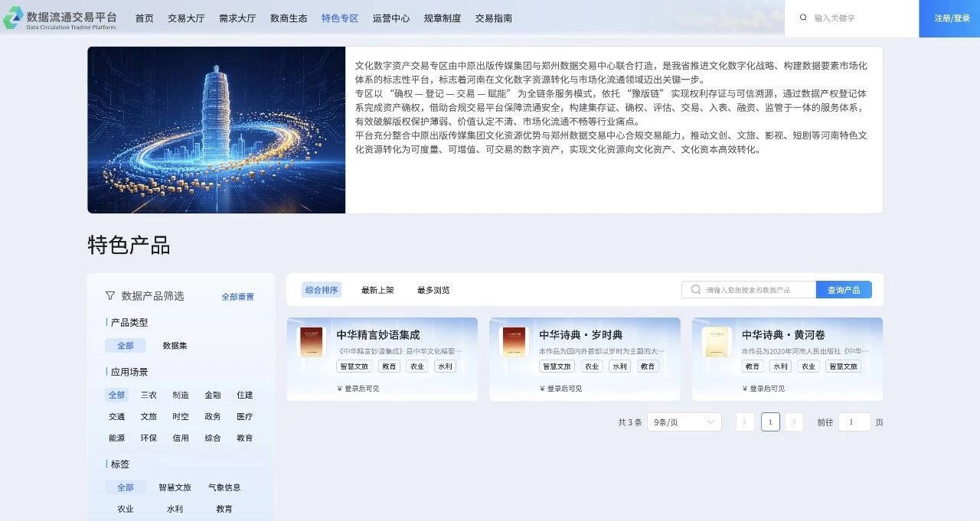This screenshot has width=980, height=521.
Task: Select the 教育 tag under 标签 section
Action: click(x=224, y=509)
